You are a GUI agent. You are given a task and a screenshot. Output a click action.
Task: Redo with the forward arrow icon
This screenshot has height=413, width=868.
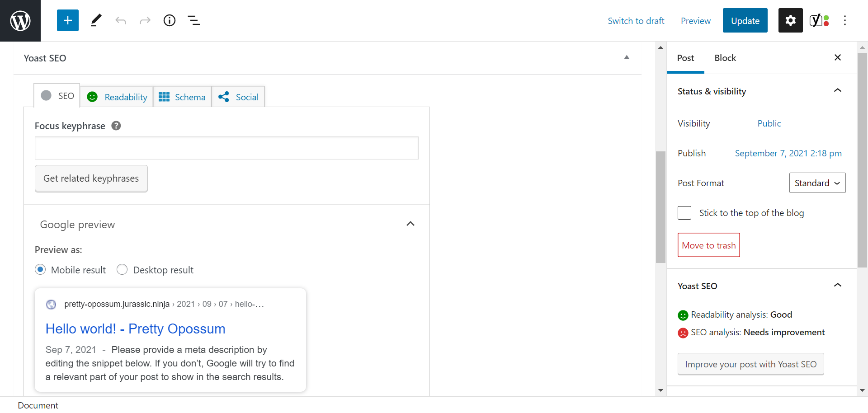[x=145, y=20]
